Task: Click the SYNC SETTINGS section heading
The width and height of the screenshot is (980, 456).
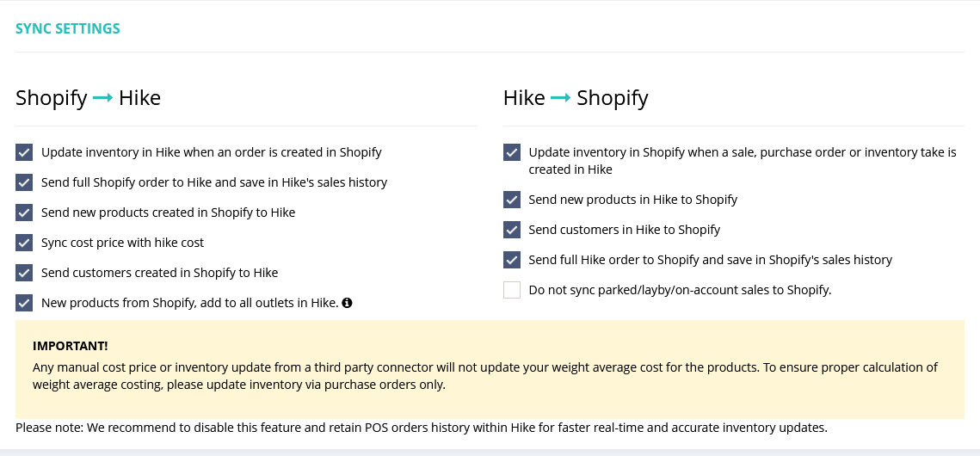Action: tap(68, 28)
